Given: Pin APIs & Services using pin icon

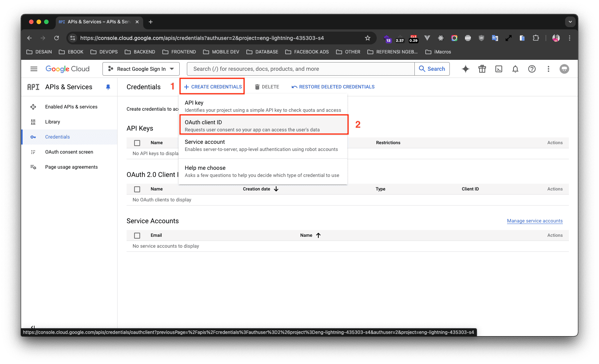Looking at the screenshot, I should (108, 87).
